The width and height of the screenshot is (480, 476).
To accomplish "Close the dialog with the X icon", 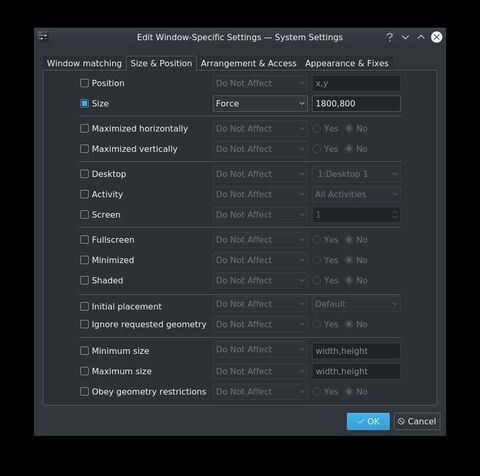I will pos(436,37).
